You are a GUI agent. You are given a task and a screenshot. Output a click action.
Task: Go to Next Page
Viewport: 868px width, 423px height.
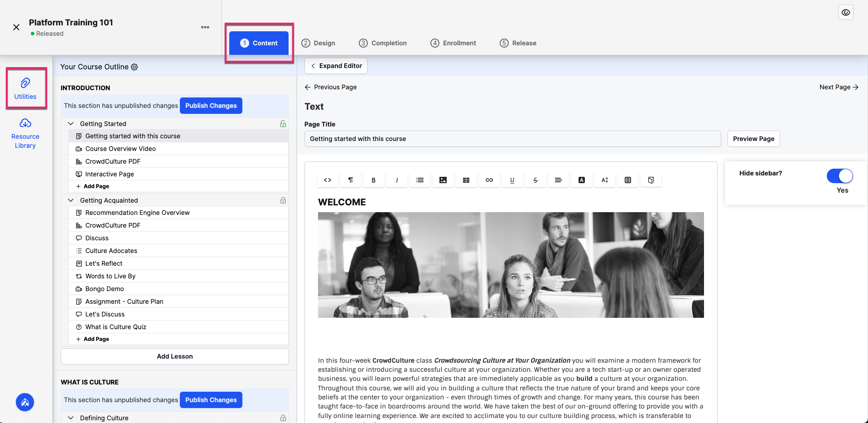click(x=839, y=87)
